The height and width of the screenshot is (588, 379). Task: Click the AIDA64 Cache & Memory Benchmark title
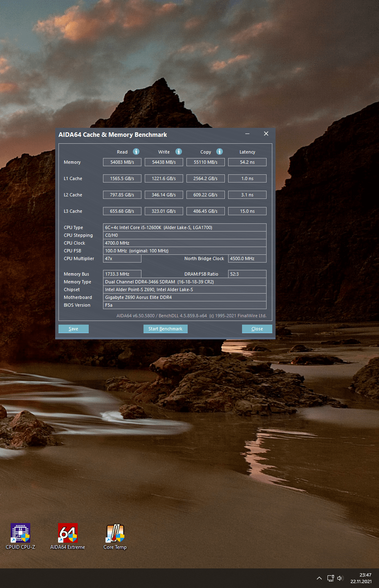click(113, 135)
